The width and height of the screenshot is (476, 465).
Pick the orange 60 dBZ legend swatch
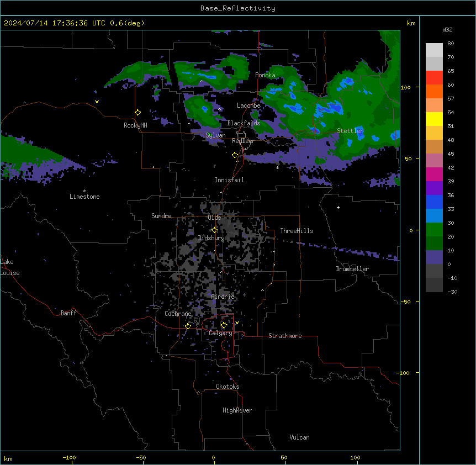434,91
